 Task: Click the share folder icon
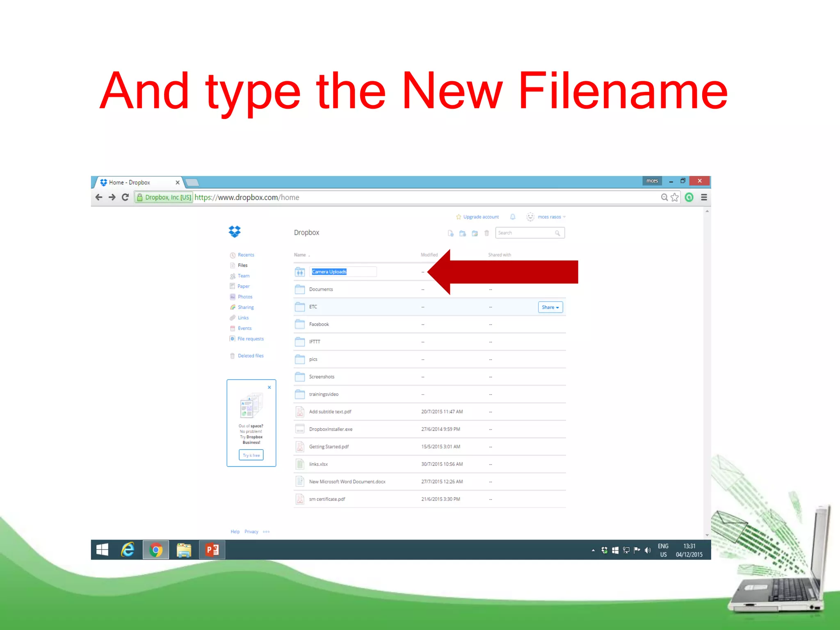tap(475, 233)
